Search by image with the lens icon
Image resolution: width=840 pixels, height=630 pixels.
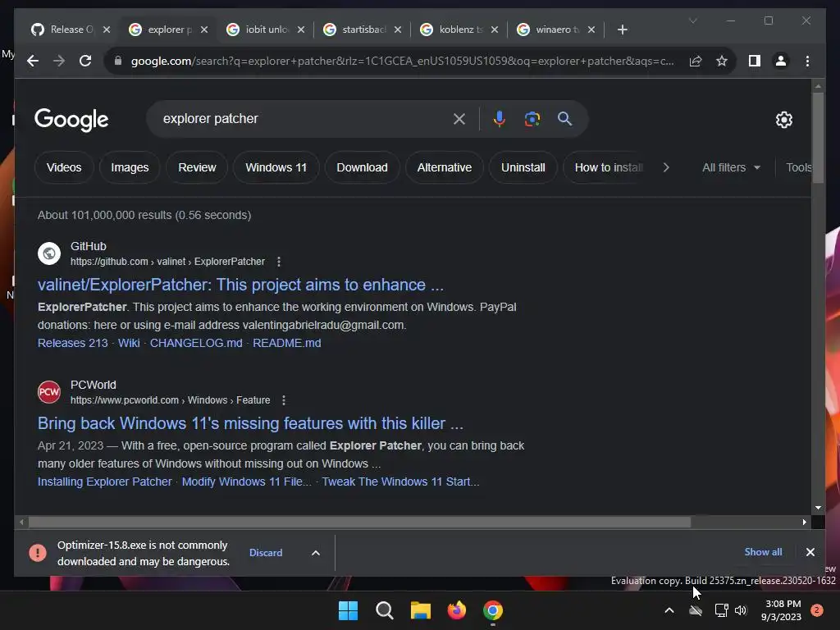click(x=532, y=119)
